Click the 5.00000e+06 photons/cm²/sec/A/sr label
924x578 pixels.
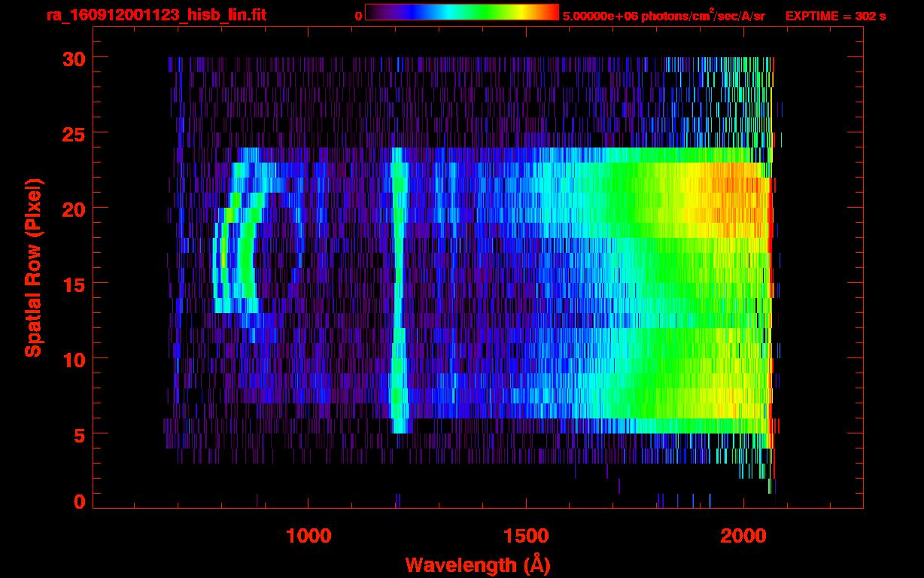click(x=664, y=16)
